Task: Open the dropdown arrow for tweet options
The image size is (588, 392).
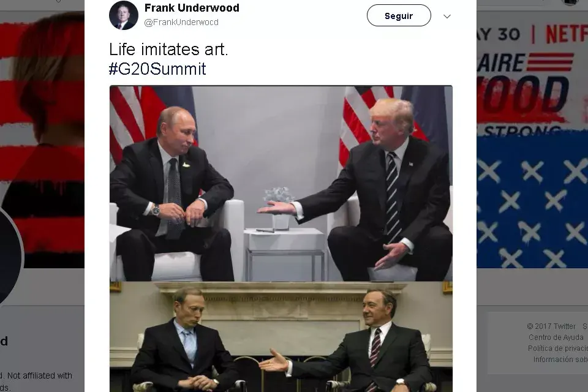Action: 447,15
